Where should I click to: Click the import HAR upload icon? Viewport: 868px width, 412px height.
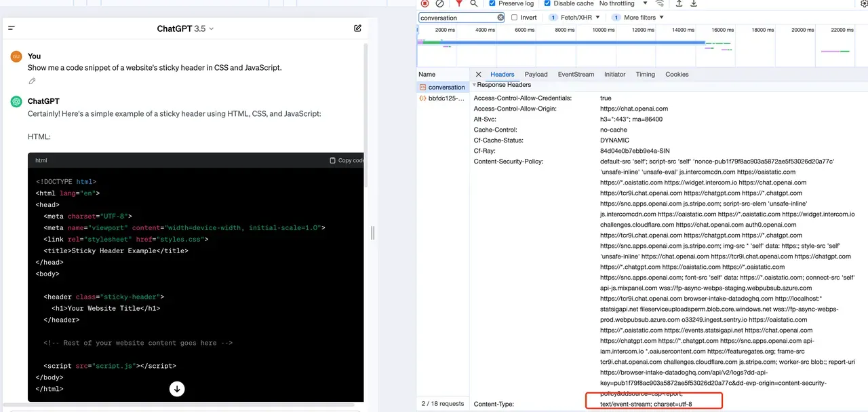point(679,3)
